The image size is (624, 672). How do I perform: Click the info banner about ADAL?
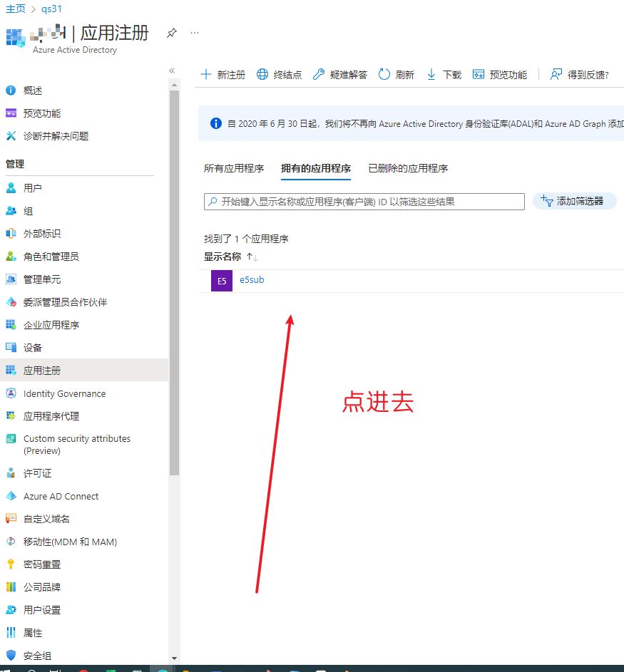coord(411,123)
